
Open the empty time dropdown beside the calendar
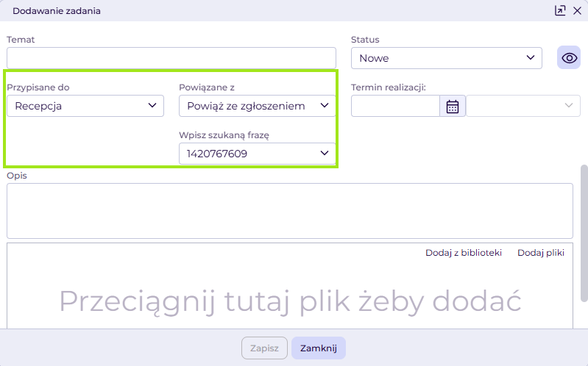pyautogui.click(x=523, y=106)
